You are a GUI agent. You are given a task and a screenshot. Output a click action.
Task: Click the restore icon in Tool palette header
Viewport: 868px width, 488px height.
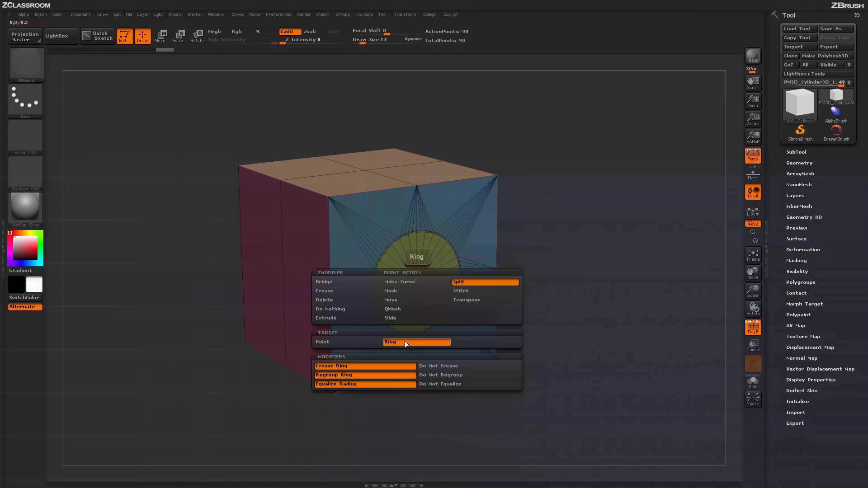pyautogui.click(x=857, y=15)
